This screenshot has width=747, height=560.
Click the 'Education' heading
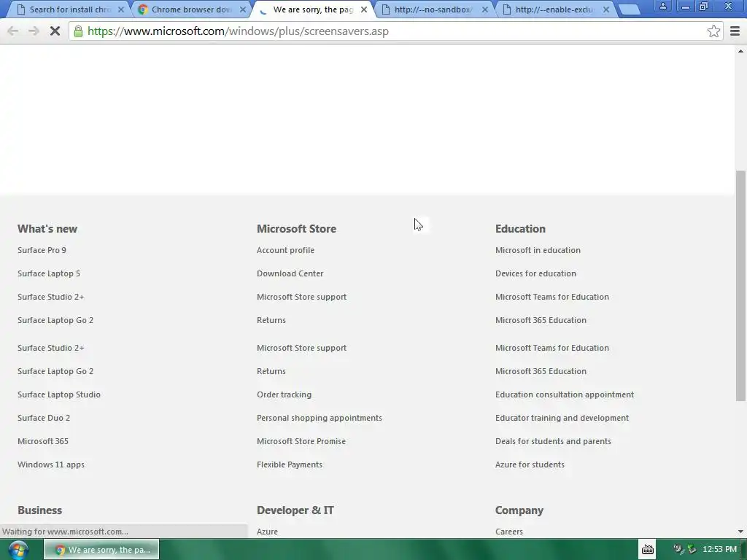pyautogui.click(x=520, y=228)
